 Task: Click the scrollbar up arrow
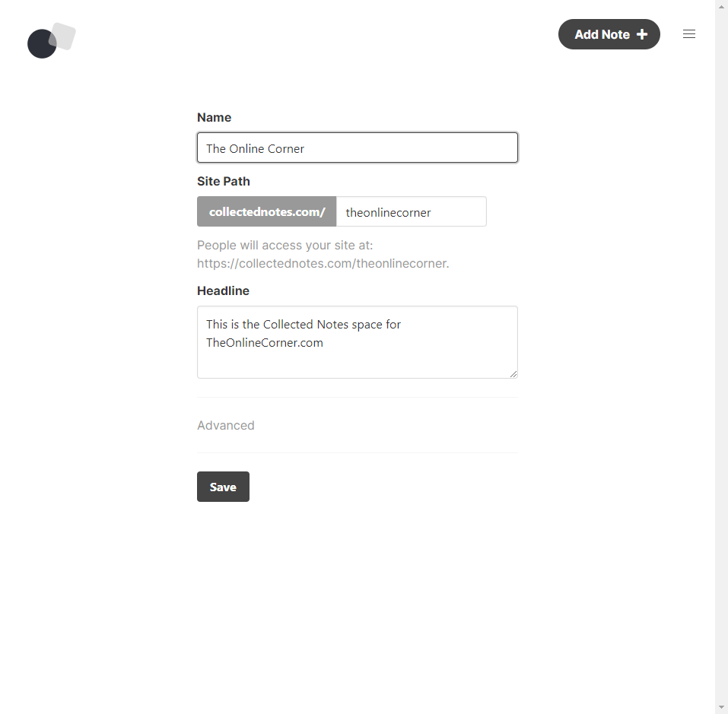[721, 5]
